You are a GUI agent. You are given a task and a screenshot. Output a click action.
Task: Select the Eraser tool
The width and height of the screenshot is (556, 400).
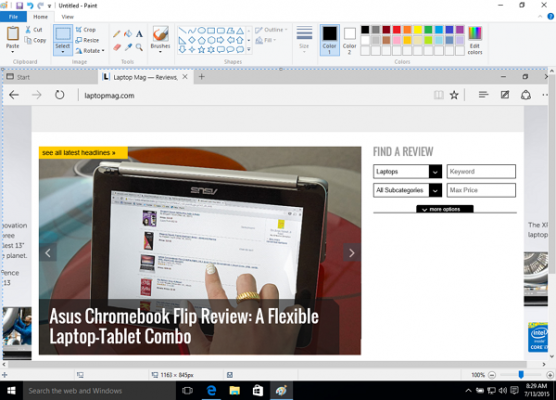coord(117,47)
